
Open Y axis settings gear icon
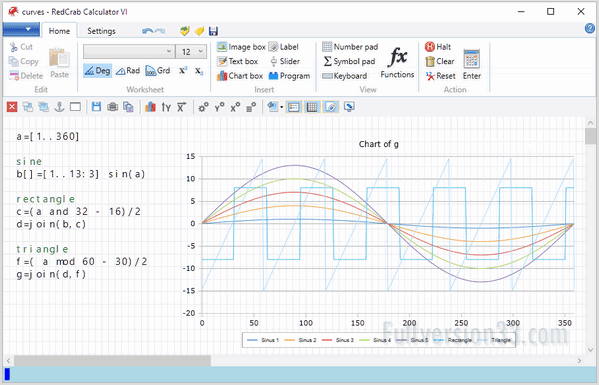click(x=219, y=107)
